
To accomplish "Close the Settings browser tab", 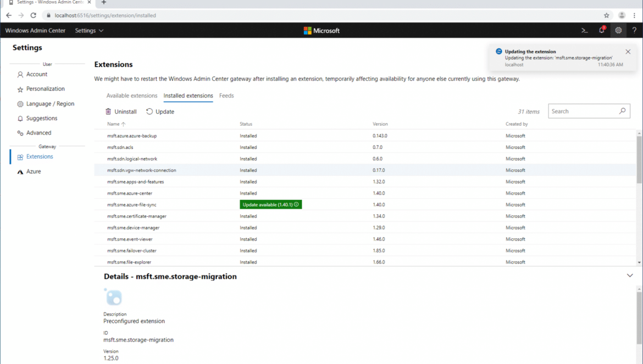I will (90, 2).
